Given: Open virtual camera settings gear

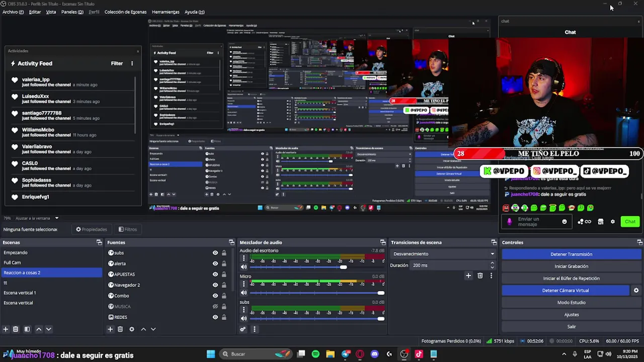Looking at the screenshot, I should pyautogui.click(x=636, y=291).
